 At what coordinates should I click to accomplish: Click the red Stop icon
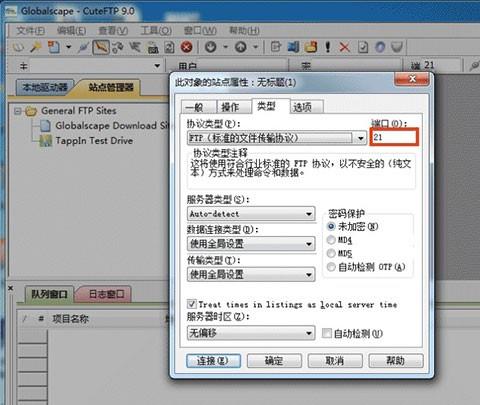point(186,47)
